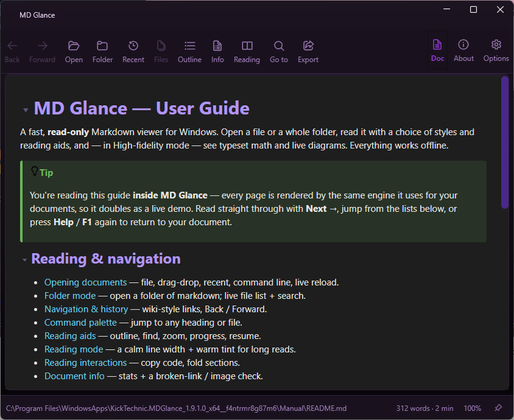Screen dimensions: 514x420
Task: Open the Go to command palette
Action: pos(279,52)
